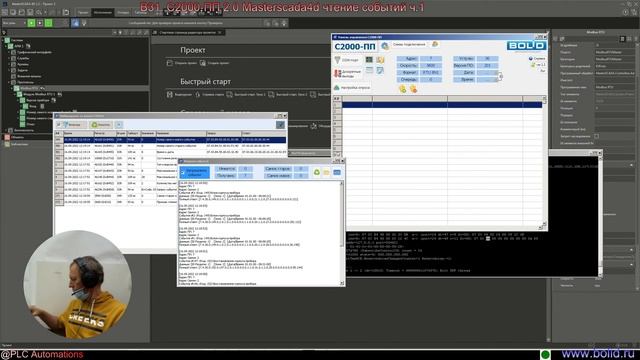
Task: Click Создать проект on the start page
Action: (215, 63)
